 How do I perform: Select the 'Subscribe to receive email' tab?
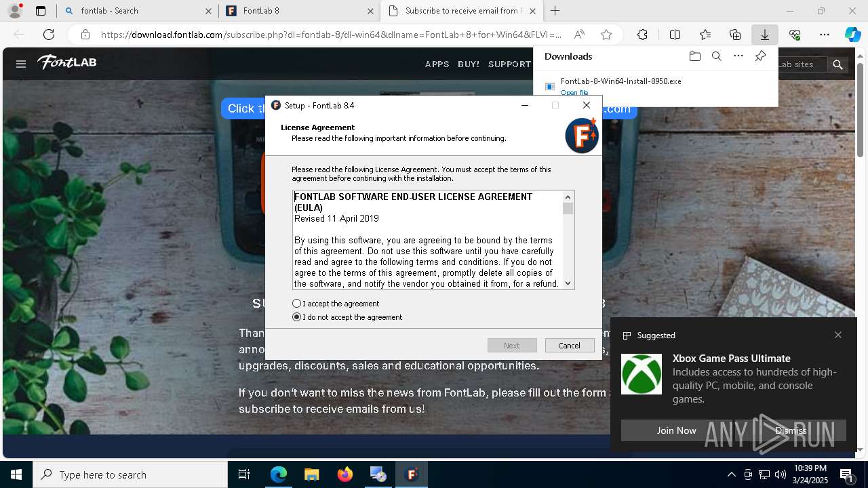461,11
